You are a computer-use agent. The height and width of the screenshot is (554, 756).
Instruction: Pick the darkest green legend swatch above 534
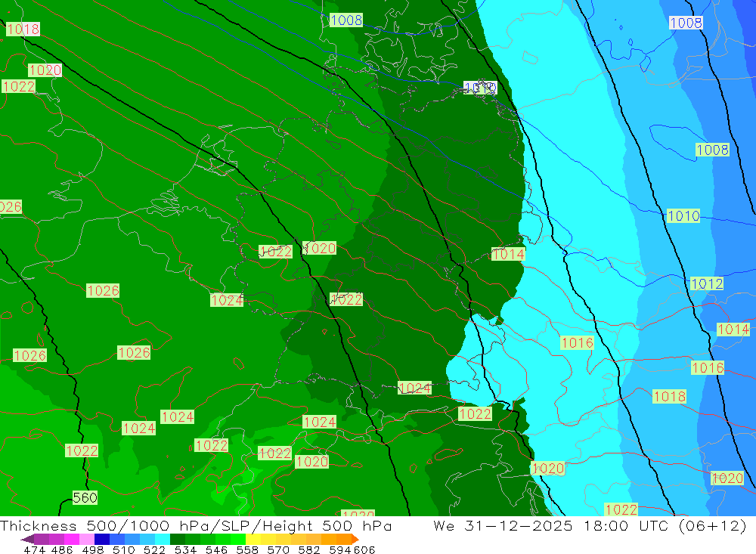point(178,539)
